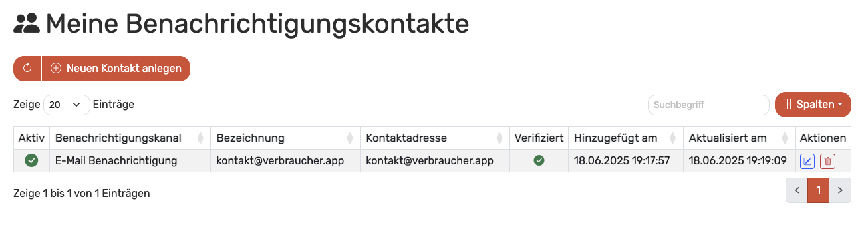Sort by the Benachrichtigungskanal column
The image size is (868, 245).
click(130, 138)
